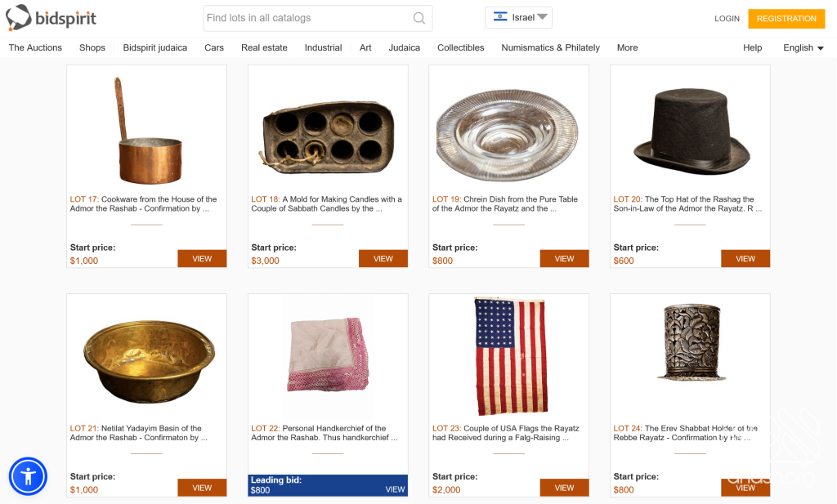
Task: Select the Collectibles category
Action: [460, 48]
